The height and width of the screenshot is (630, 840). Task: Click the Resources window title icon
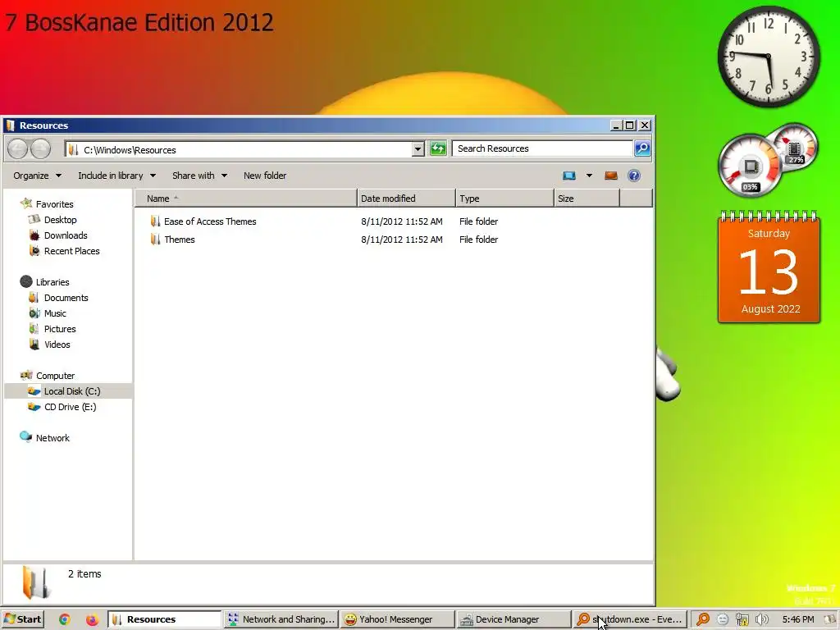10,126
